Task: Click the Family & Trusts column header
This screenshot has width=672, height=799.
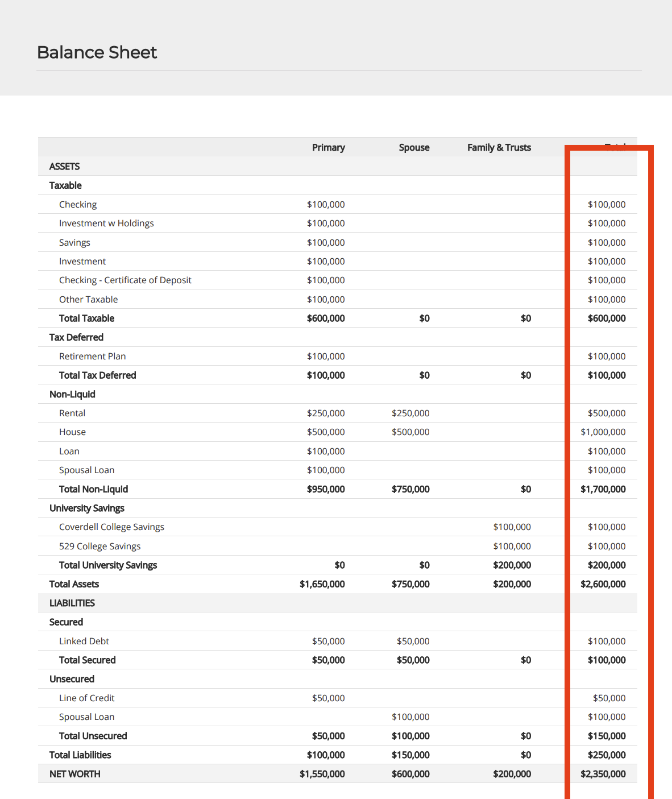Action: [499, 147]
